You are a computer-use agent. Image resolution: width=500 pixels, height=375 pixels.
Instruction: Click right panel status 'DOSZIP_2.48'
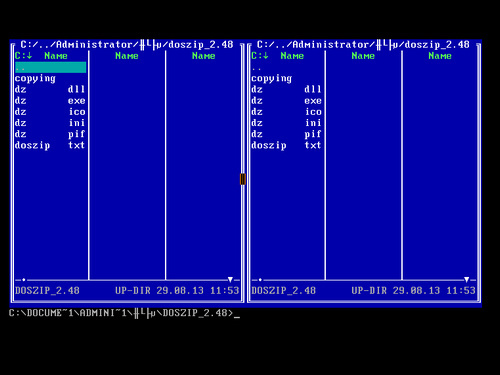tap(284, 290)
